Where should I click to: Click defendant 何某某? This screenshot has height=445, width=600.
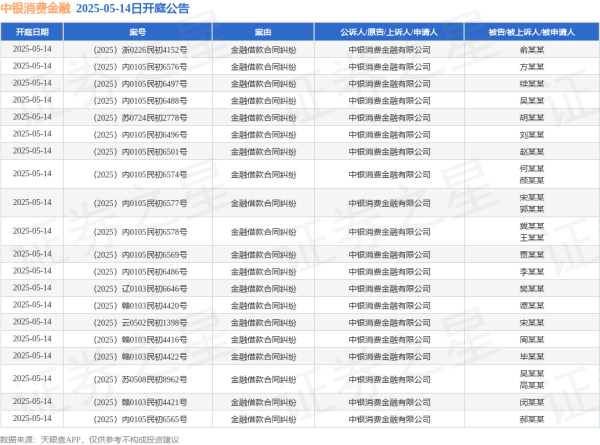click(x=532, y=169)
